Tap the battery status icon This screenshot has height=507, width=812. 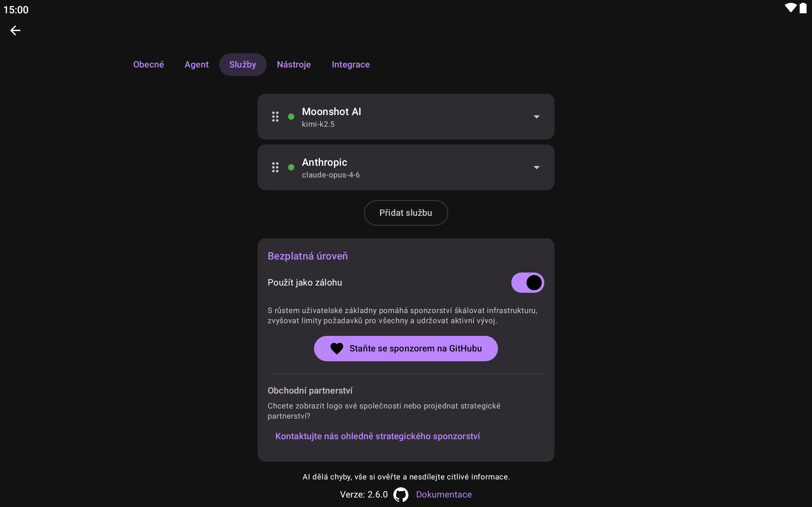[x=803, y=8]
